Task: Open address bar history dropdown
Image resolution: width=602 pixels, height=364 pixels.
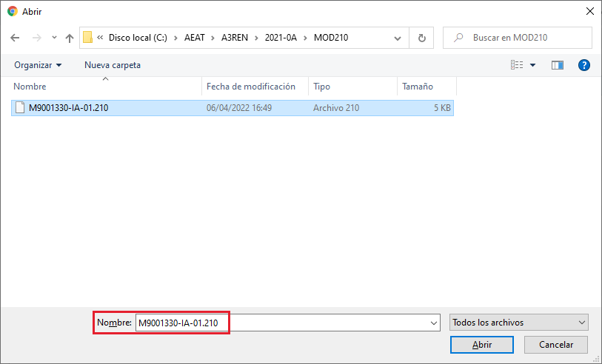Action: [398, 38]
